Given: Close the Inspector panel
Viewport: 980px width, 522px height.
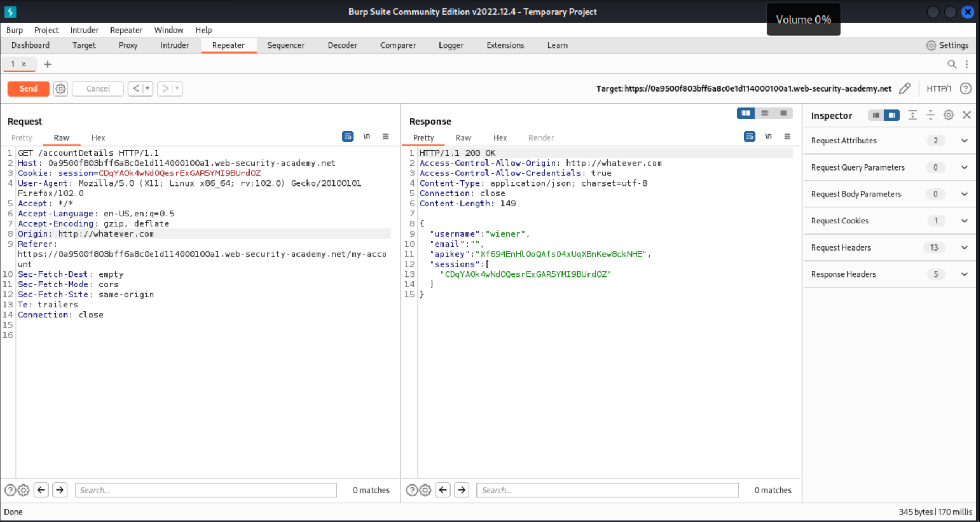Looking at the screenshot, I should coord(967,115).
